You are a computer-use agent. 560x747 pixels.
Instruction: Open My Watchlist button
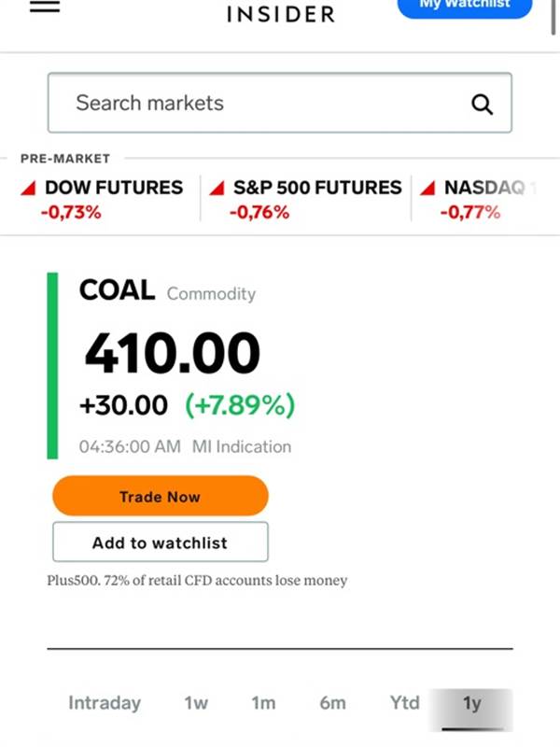pos(464,6)
